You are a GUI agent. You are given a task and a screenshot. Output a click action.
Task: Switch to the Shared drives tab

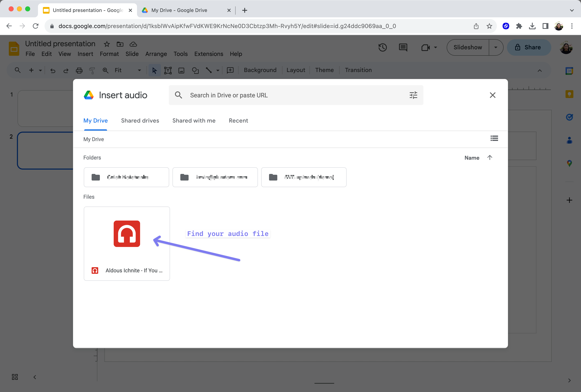pos(140,120)
